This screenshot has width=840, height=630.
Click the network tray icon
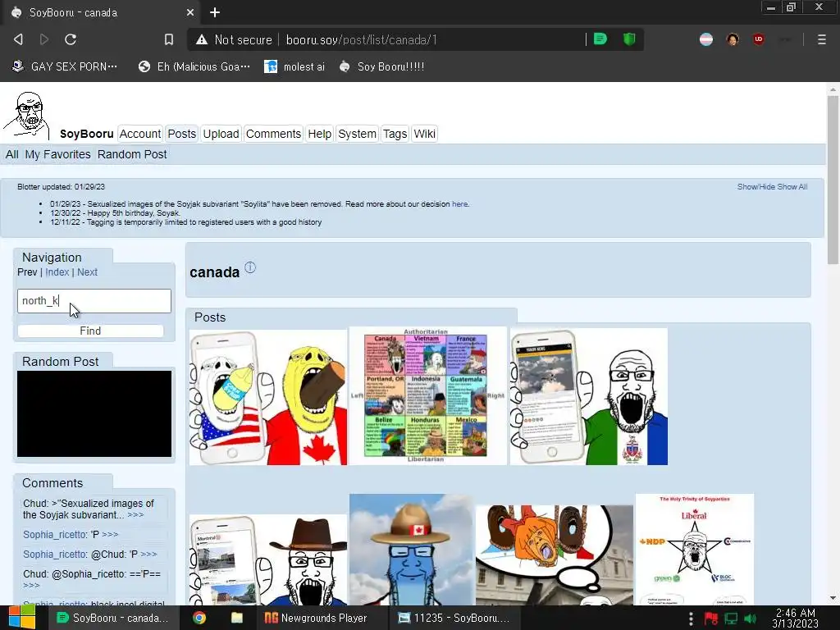(x=731, y=619)
